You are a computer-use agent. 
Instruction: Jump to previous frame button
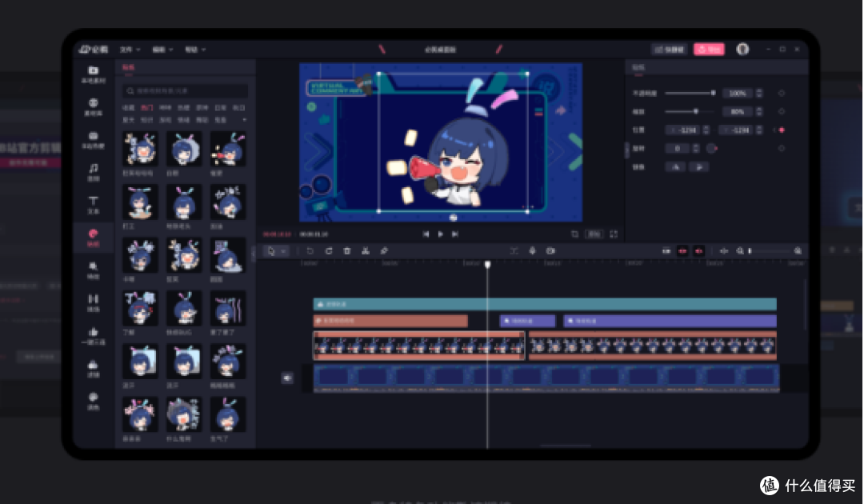coord(426,234)
